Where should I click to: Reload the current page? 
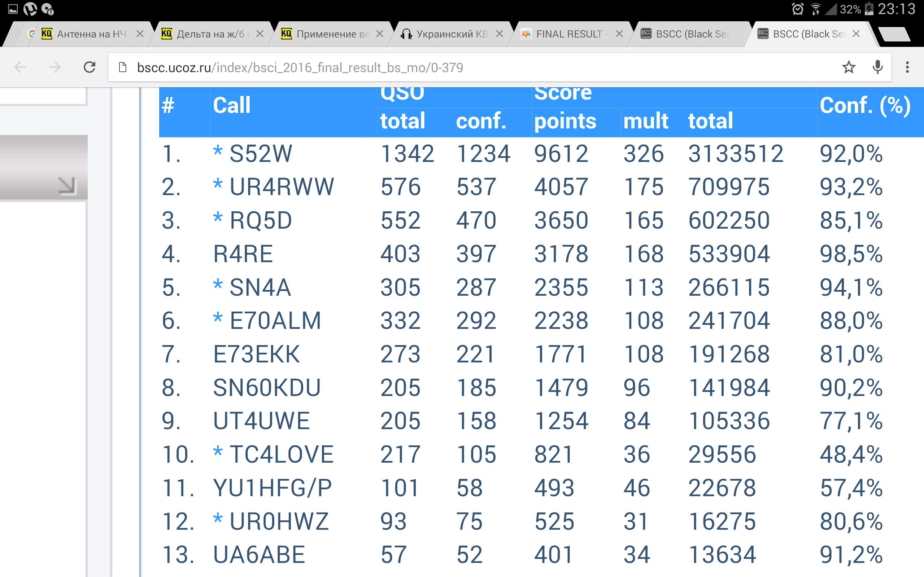tap(90, 67)
